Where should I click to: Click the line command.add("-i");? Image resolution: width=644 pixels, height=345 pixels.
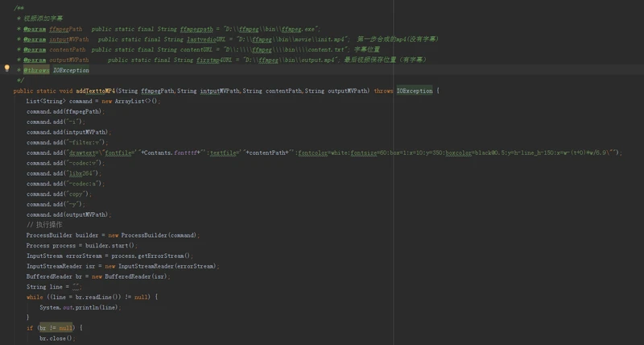tap(56, 122)
